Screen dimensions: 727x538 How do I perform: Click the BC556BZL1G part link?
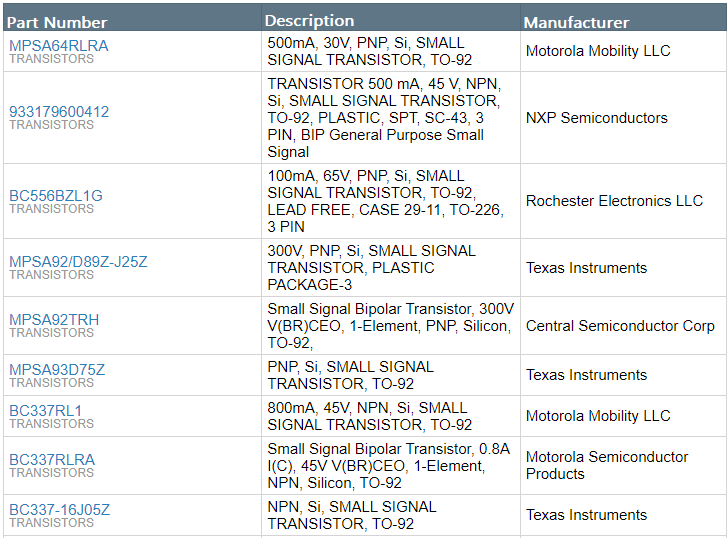tap(56, 195)
